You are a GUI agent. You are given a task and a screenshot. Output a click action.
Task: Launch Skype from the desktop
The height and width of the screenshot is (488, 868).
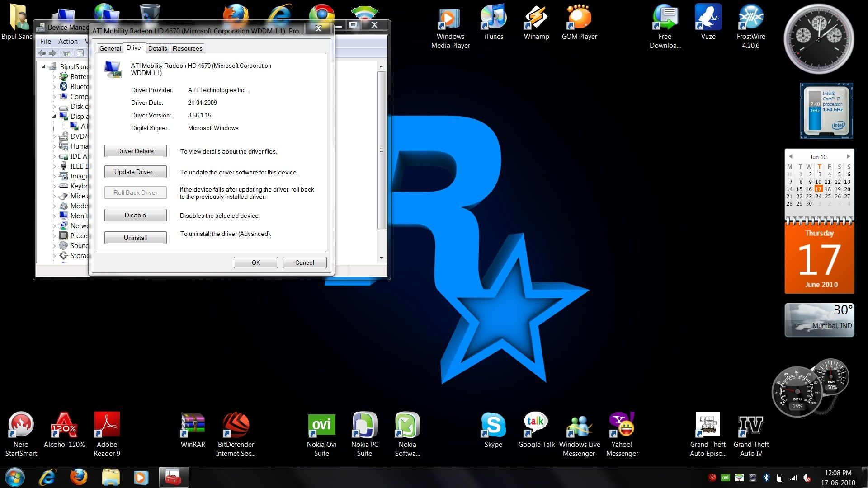click(x=493, y=430)
